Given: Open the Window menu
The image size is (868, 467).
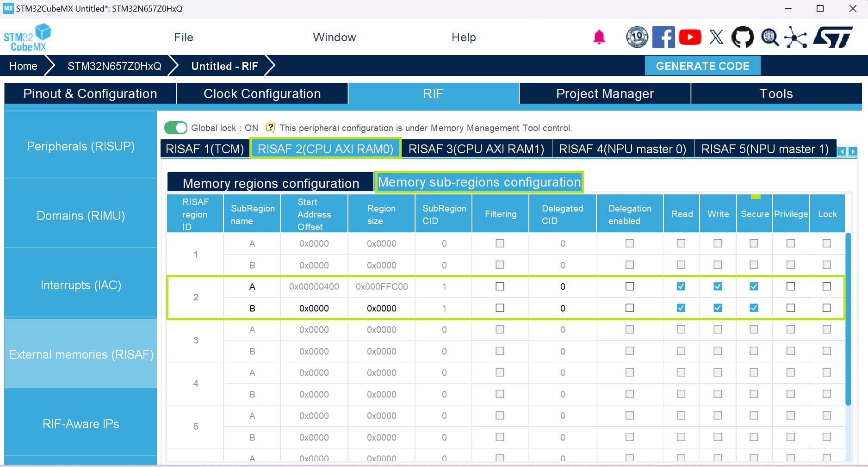Looking at the screenshot, I should [335, 37].
